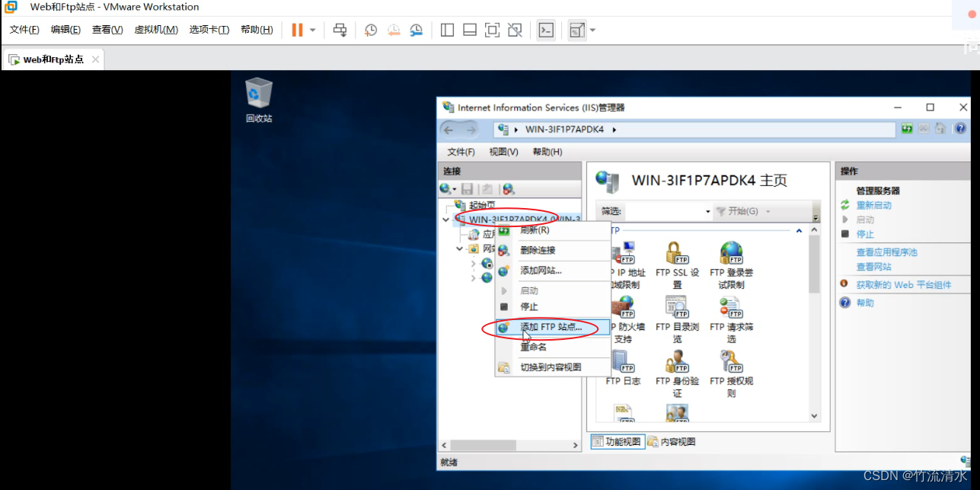980x490 pixels.
Task: Close the Web和Ftp站点 VM tab
Action: click(95, 59)
